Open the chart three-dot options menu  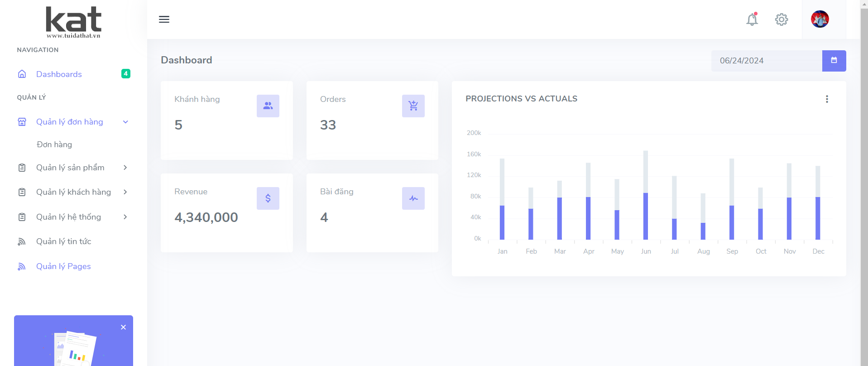827,99
